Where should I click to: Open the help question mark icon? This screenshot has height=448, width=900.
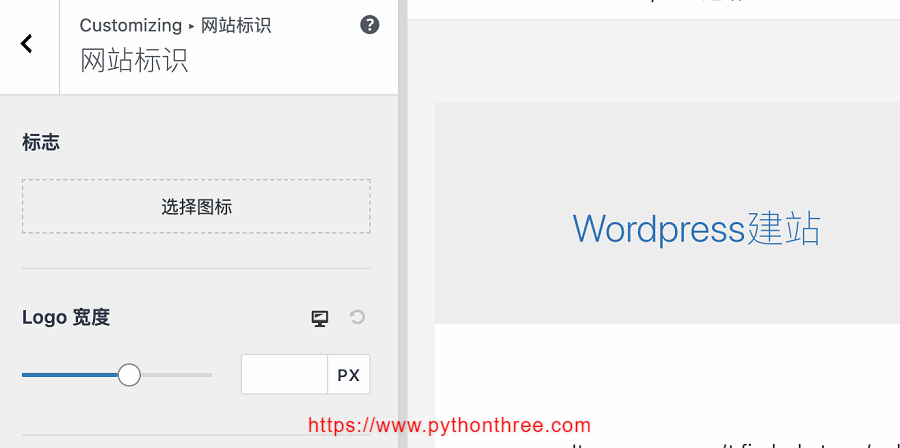point(370,25)
